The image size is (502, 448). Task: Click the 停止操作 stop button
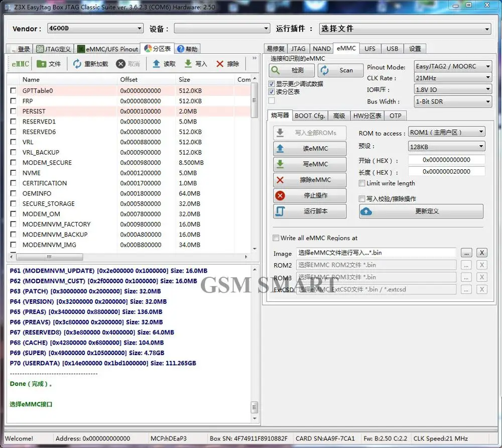(309, 195)
